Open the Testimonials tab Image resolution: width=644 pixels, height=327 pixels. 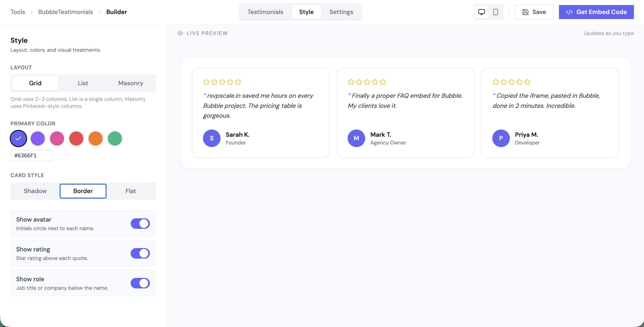[x=265, y=12]
